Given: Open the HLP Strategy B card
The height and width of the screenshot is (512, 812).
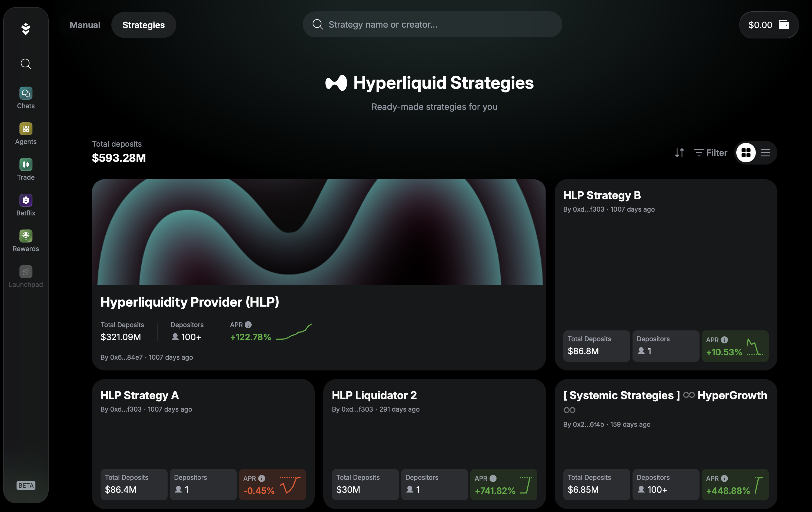Looking at the screenshot, I should coord(602,195).
